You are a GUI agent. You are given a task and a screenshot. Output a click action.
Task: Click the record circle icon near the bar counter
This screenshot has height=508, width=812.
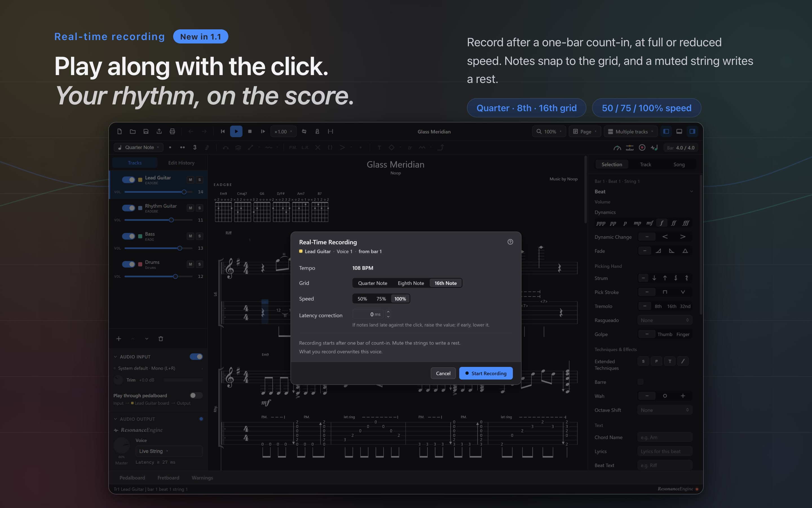[x=642, y=148]
